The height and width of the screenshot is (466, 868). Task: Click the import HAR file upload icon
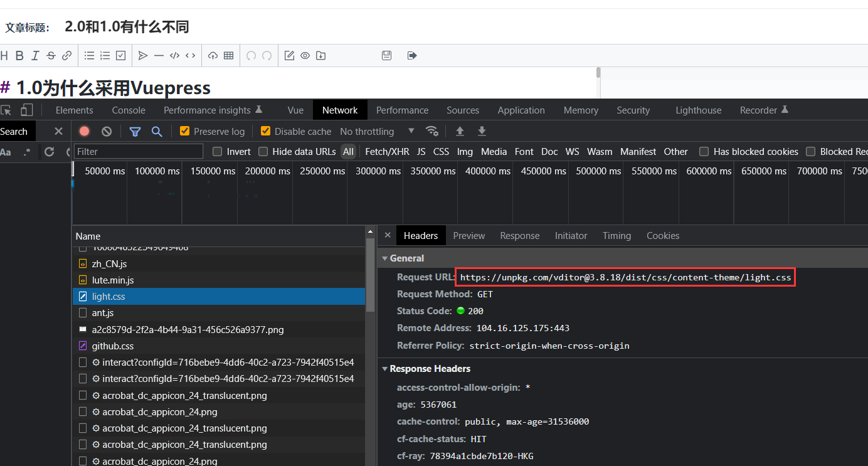click(460, 131)
